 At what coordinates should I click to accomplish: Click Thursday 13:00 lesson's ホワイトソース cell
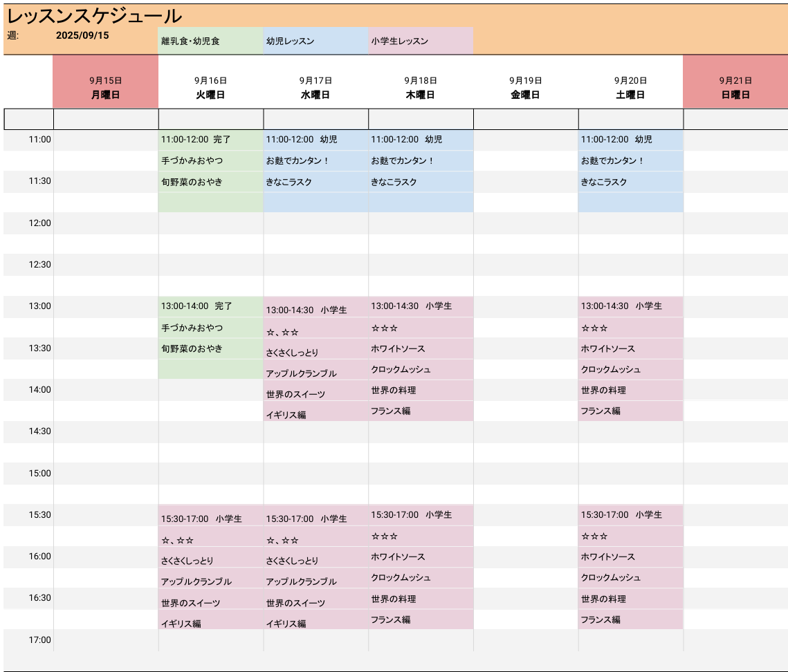[x=421, y=348]
